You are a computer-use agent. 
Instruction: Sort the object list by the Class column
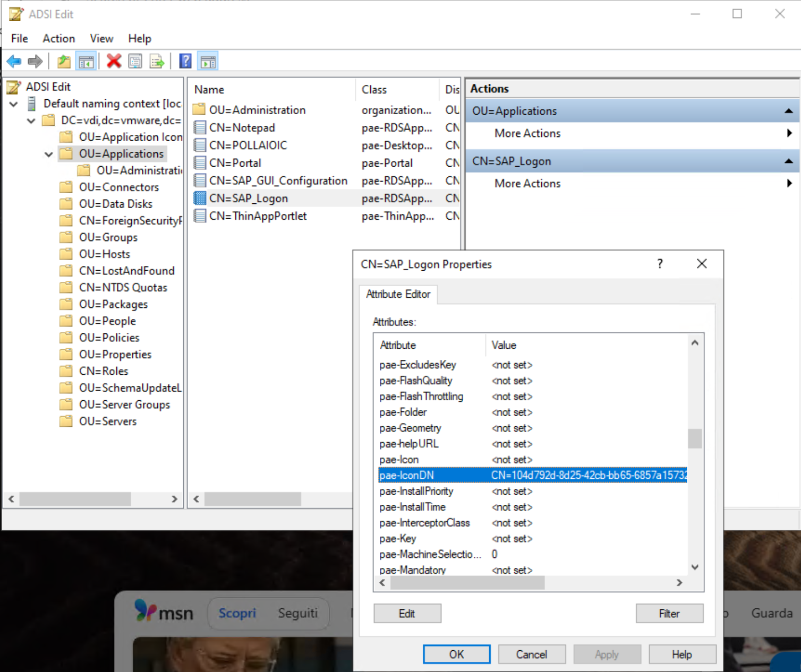(397, 90)
